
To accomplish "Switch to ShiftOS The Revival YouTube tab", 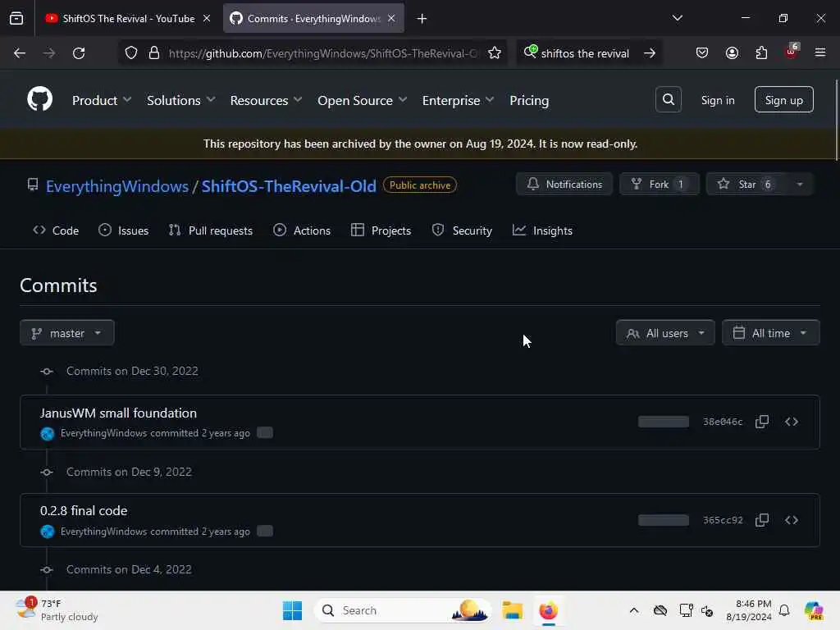I will [121, 18].
